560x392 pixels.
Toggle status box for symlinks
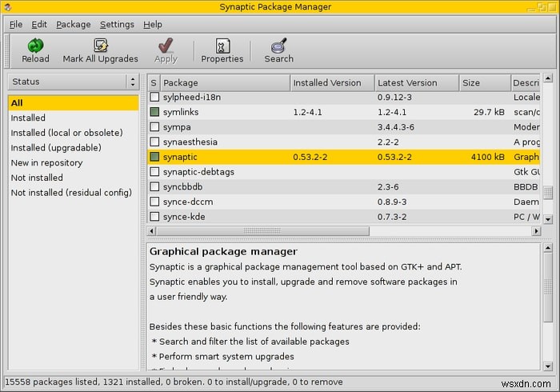pos(154,112)
